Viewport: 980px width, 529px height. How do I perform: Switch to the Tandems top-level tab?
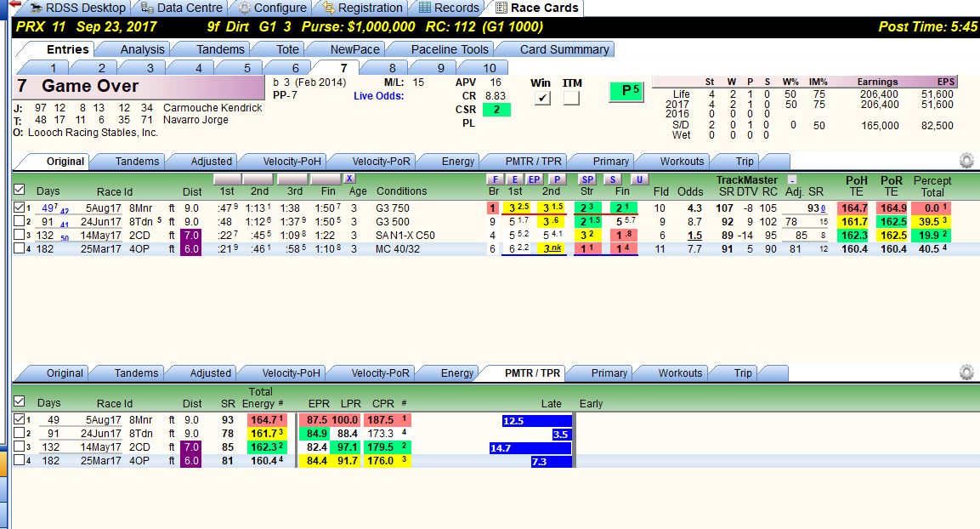[220, 49]
